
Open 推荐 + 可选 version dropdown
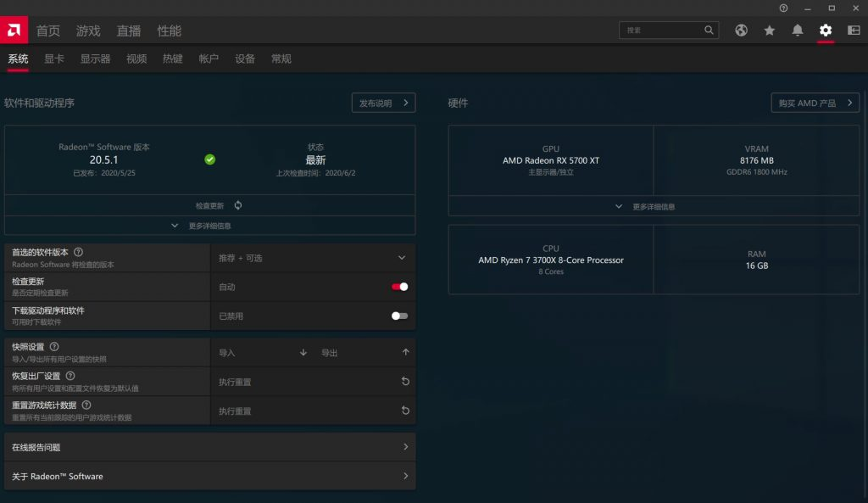pyautogui.click(x=313, y=258)
